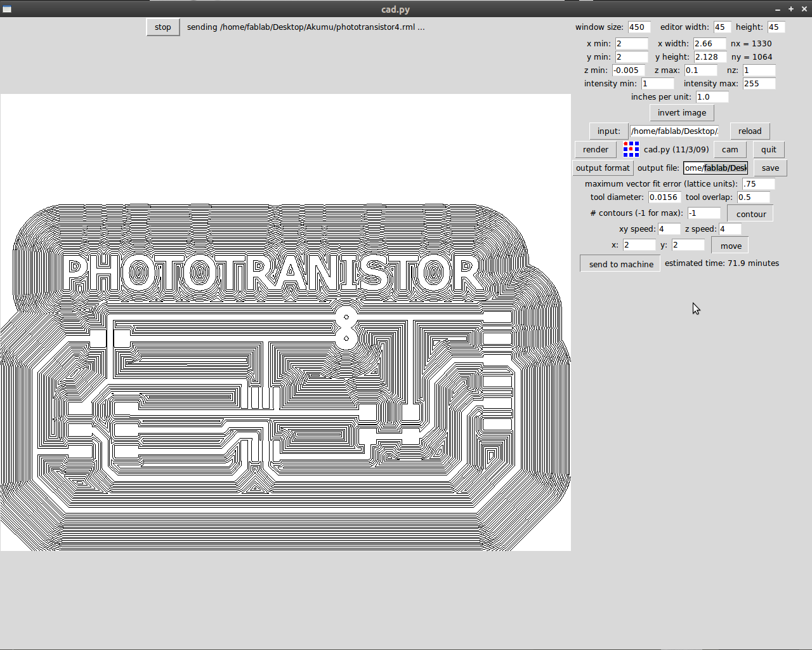Click the input file path field
The height and width of the screenshot is (650, 812).
tap(674, 131)
